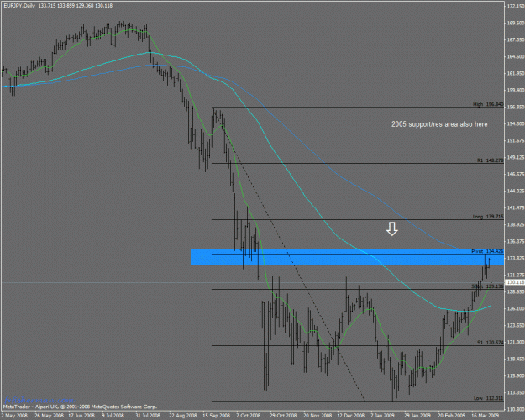Click the current price tag 130.118

[x=515, y=282]
